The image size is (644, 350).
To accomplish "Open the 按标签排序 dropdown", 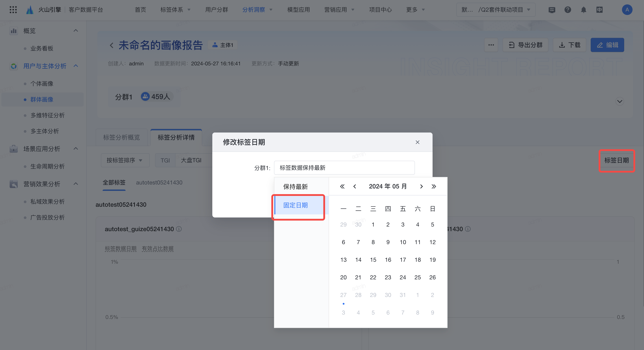I will 125,160.
